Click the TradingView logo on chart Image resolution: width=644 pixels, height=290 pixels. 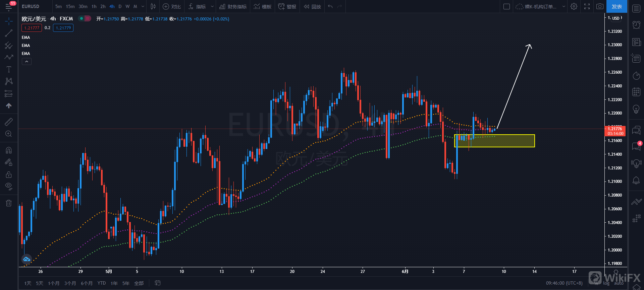click(26, 259)
